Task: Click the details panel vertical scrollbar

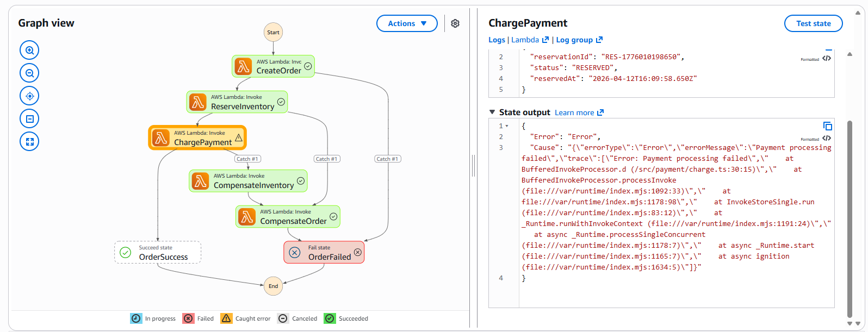Action: (x=850, y=217)
